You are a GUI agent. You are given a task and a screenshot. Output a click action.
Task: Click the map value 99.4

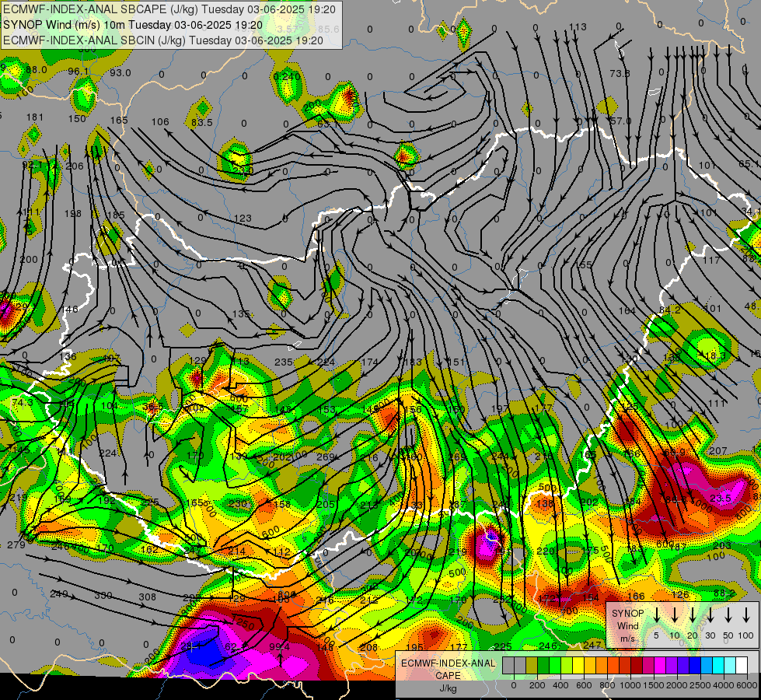[280, 646]
